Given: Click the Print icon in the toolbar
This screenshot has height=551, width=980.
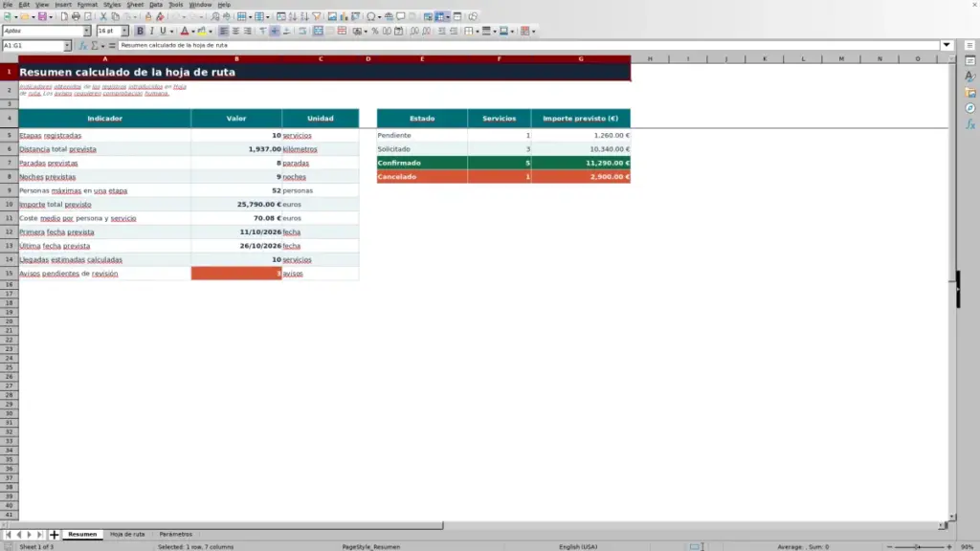Looking at the screenshot, I should click(x=76, y=17).
